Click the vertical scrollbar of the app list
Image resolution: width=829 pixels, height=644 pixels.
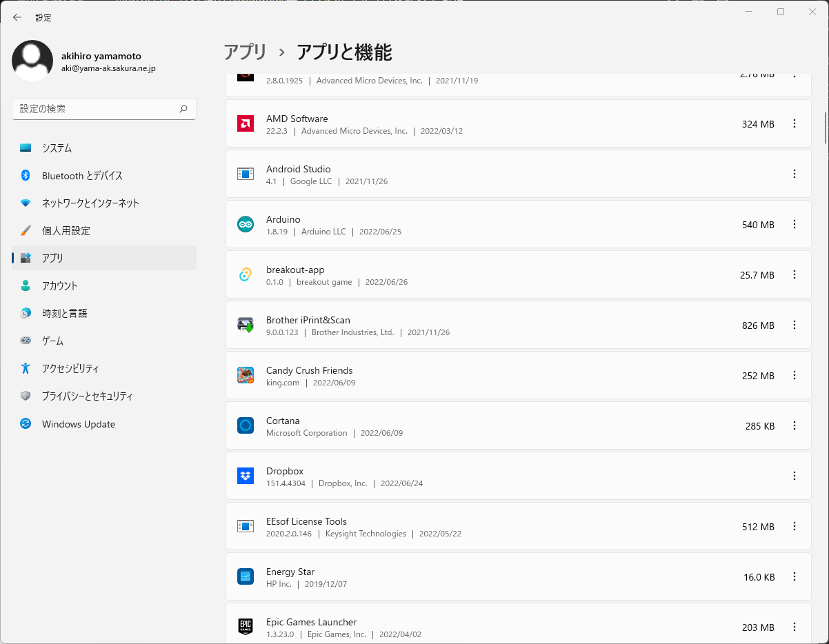(x=825, y=128)
